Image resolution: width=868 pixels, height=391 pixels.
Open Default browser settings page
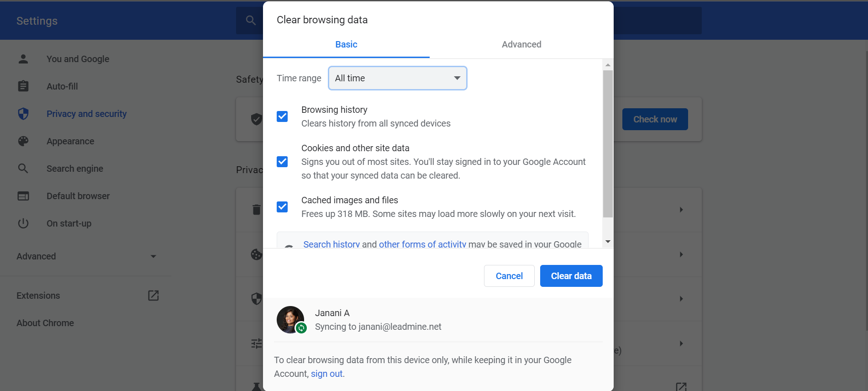[78, 196]
